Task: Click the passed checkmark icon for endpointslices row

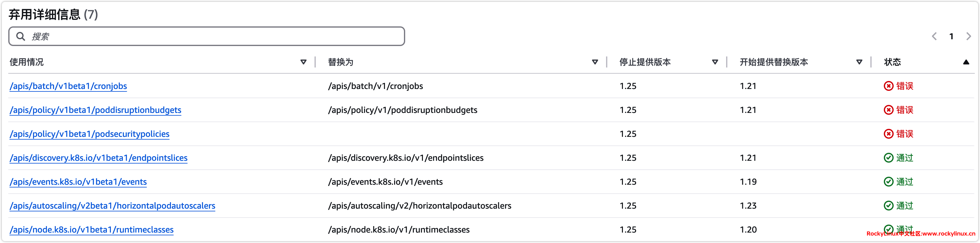Action: (888, 158)
